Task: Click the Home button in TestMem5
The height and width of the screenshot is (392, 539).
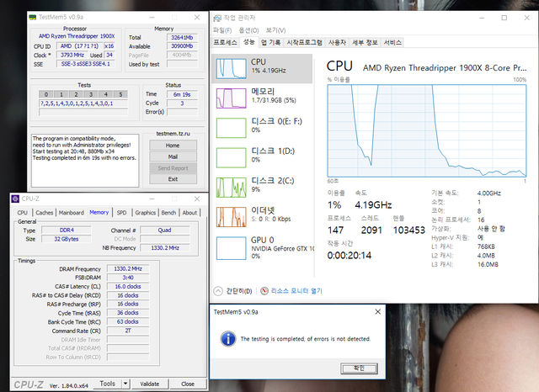Action: coord(173,146)
